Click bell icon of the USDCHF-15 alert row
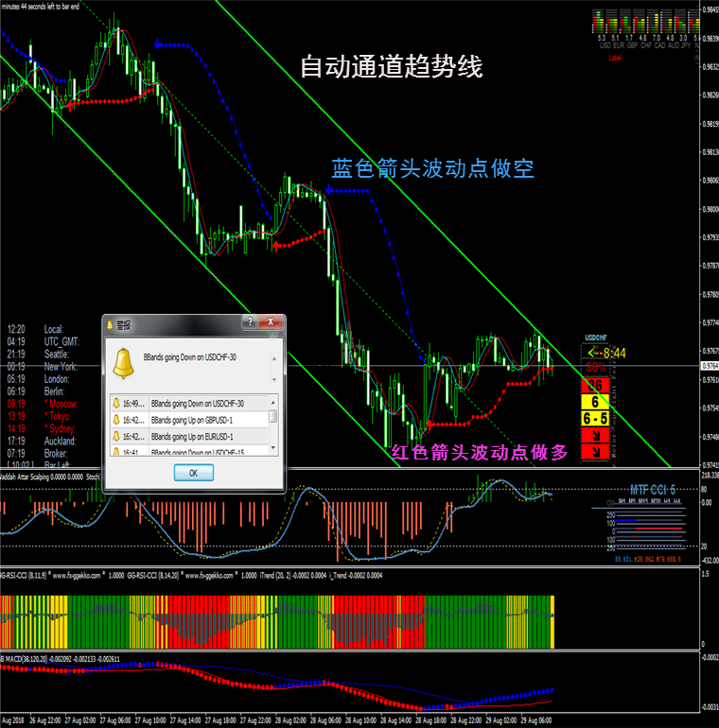This screenshot has width=719, height=728. 116,451
